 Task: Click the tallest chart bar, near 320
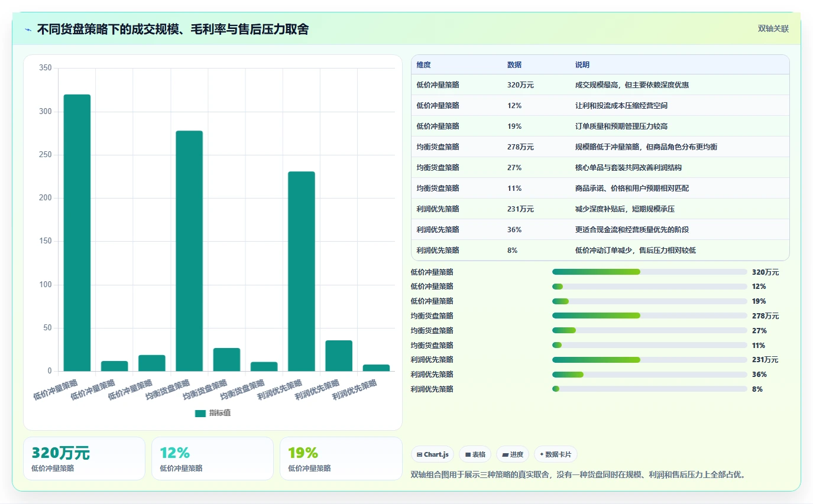[77, 233]
